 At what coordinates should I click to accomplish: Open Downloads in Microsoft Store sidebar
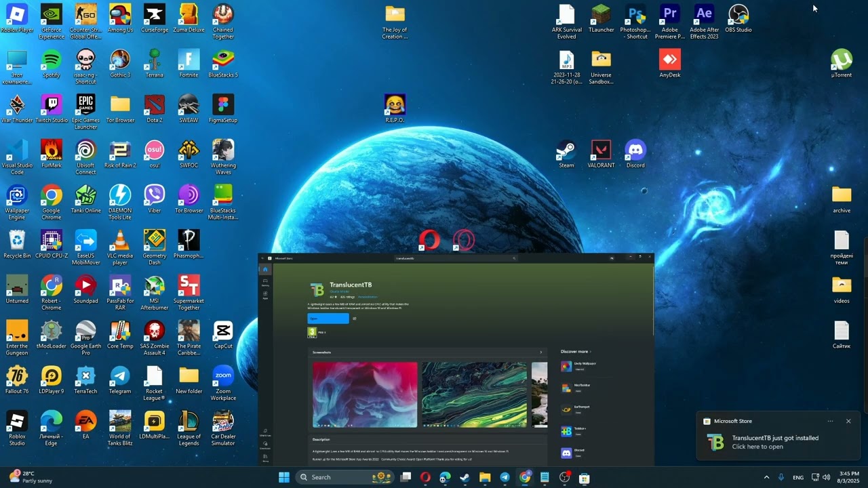point(265,445)
